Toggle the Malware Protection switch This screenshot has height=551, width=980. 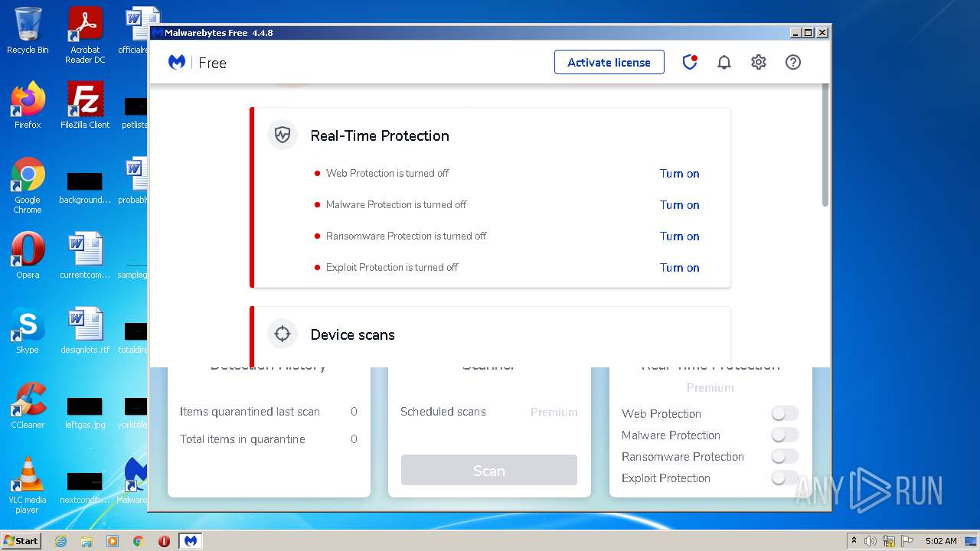[785, 435]
